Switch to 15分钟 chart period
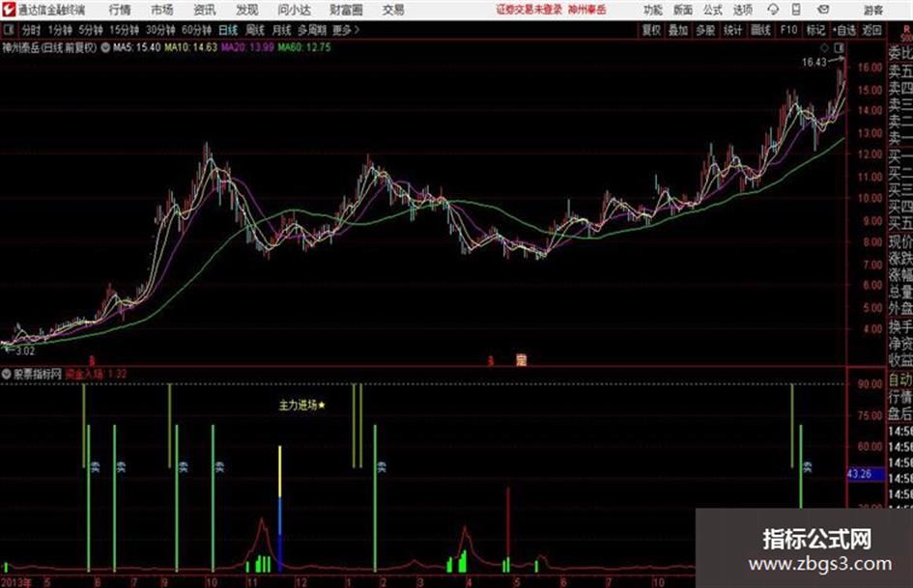 click(x=125, y=30)
